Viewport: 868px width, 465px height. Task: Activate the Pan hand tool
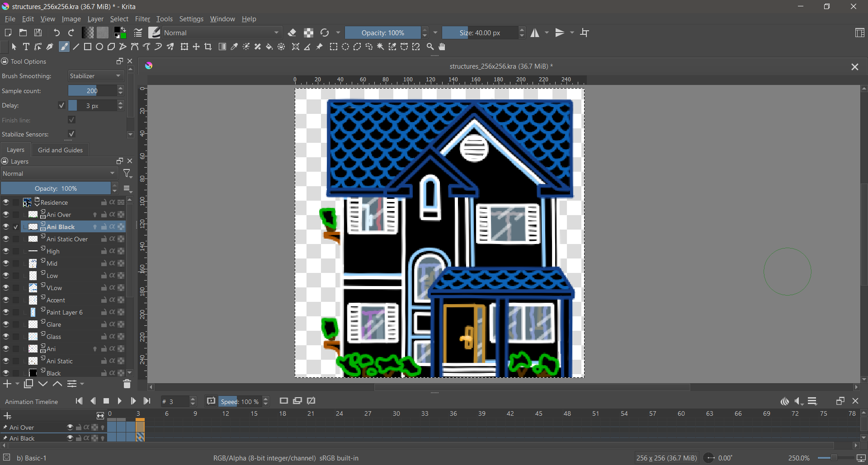442,47
